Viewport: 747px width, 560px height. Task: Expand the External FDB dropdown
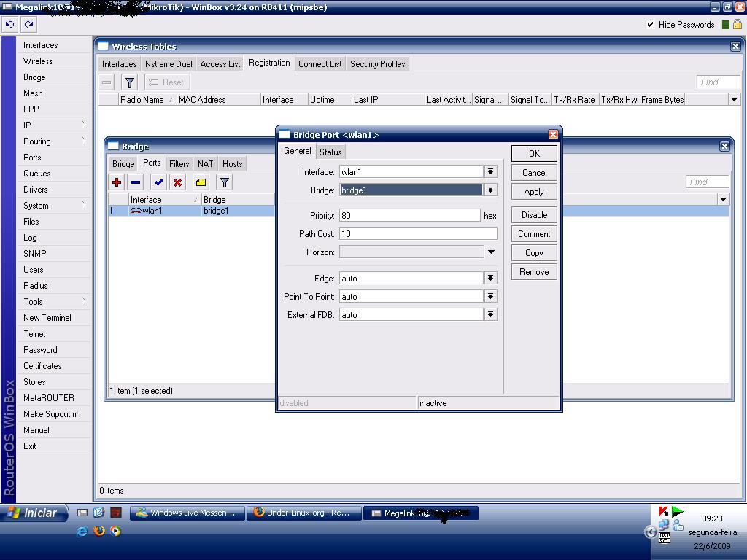tap(491, 315)
